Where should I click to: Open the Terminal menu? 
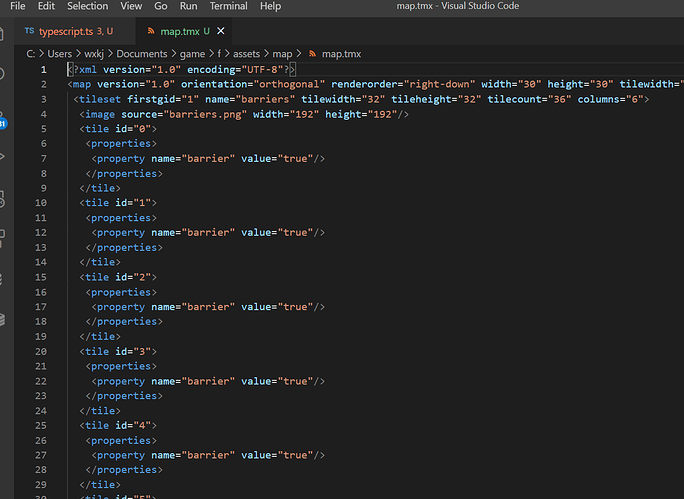pos(229,6)
